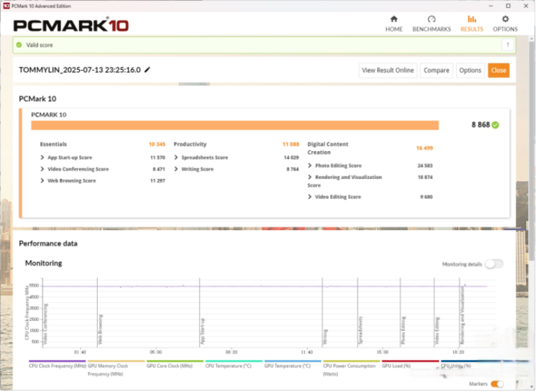536x392 pixels.
Task: Expand Rendering and Visualization Score details
Action: [310, 177]
